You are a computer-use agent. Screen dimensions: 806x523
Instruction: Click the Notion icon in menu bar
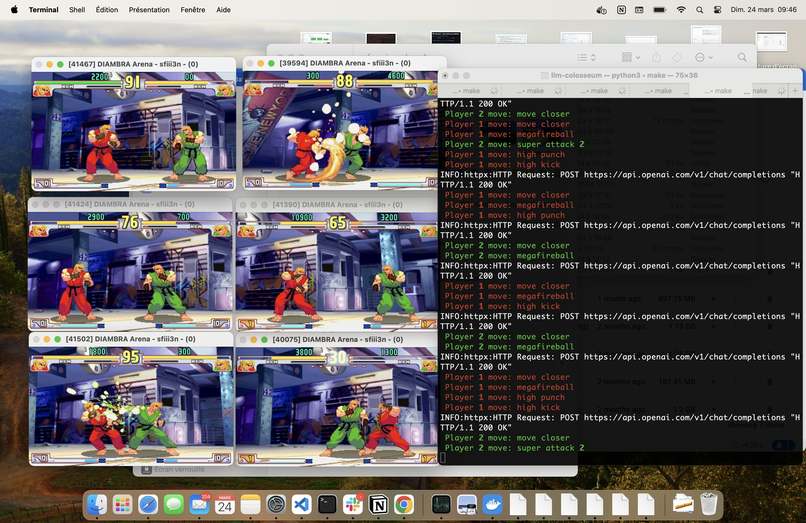coord(621,9)
